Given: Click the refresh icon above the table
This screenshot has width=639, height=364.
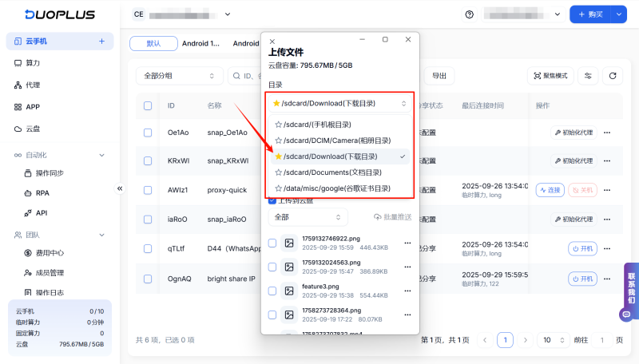Looking at the screenshot, I should 613,76.
